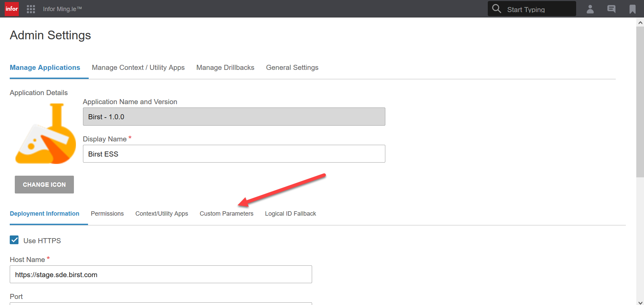This screenshot has width=644, height=305.
Task: Go to the General Settings tab
Action: [292, 68]
